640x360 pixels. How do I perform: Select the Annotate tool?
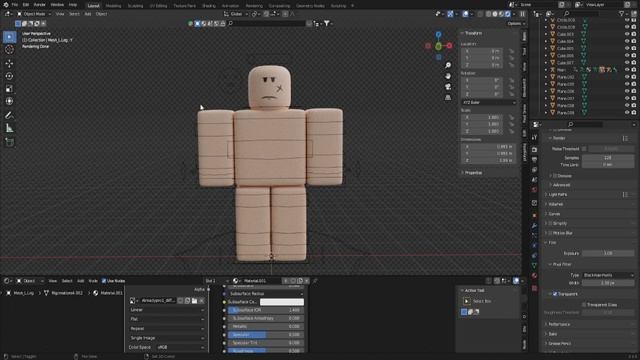[x=9, y=116]
